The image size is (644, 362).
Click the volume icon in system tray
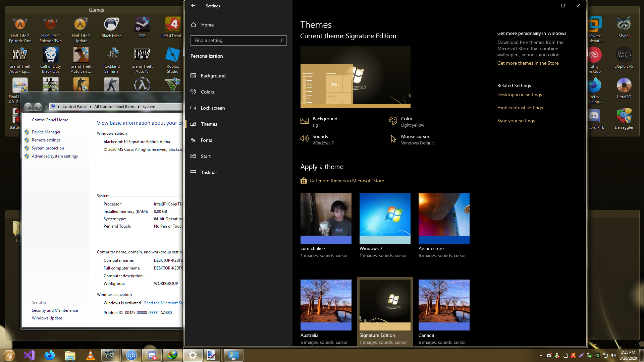(613, 355)
